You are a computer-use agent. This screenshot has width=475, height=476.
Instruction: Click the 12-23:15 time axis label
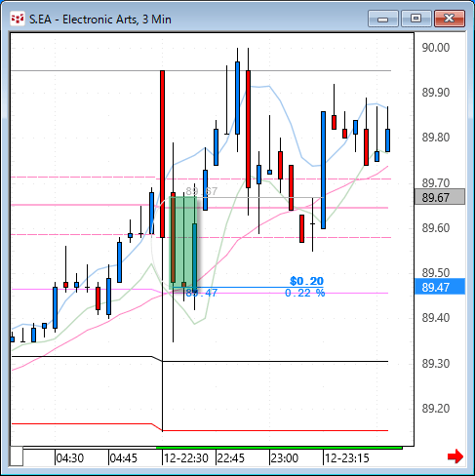(x=347, y=458)
